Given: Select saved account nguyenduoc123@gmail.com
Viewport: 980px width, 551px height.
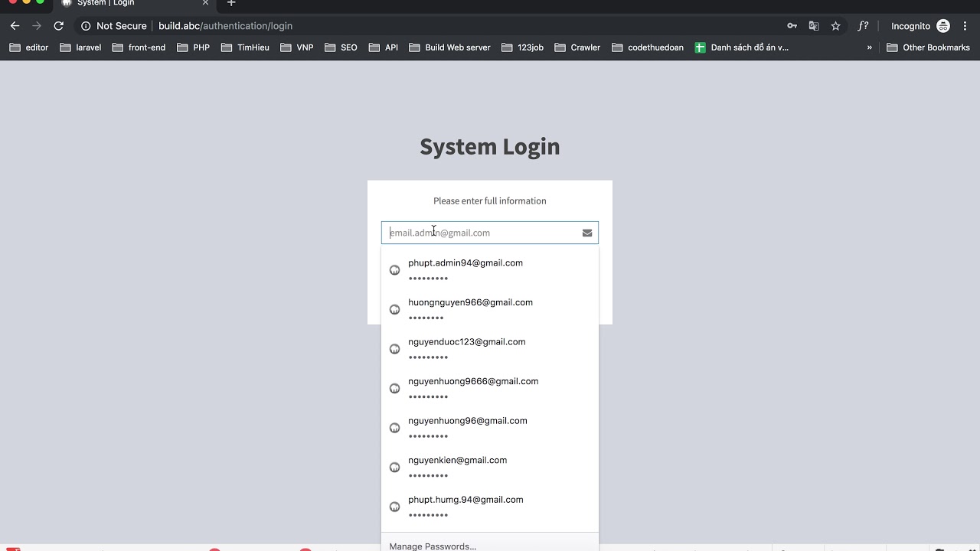Looking at the screenshot, I should (490, 349).
